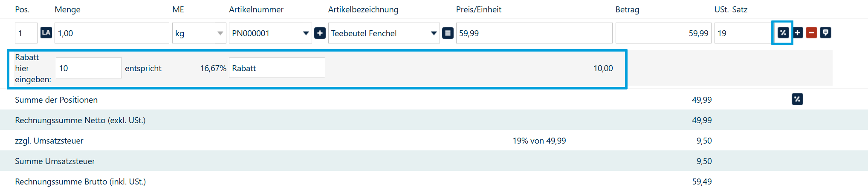Click the Betrag field showing 59,99
868x193 pixels.
pyautogui.click(x=663, y=33)
